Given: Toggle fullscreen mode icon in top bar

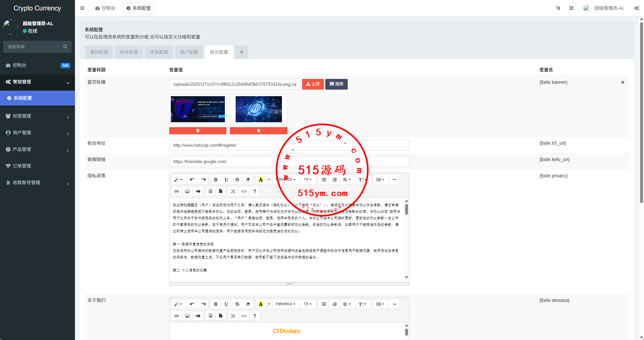Looking at the screenshot, I should click(571, 8).
